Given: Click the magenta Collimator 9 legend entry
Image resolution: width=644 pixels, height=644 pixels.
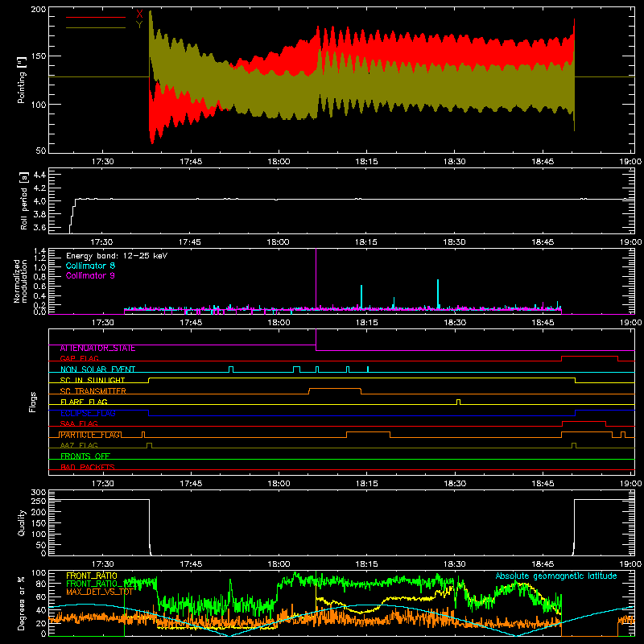Looking at the screenshot, I should (90, 275).
